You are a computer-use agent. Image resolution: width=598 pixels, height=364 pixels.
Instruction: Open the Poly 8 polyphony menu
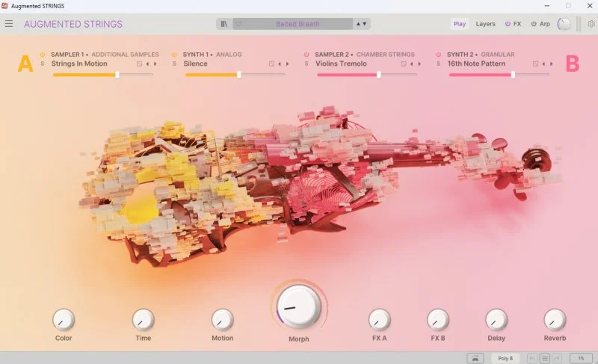pyautogui.click(x=505, y=358)
